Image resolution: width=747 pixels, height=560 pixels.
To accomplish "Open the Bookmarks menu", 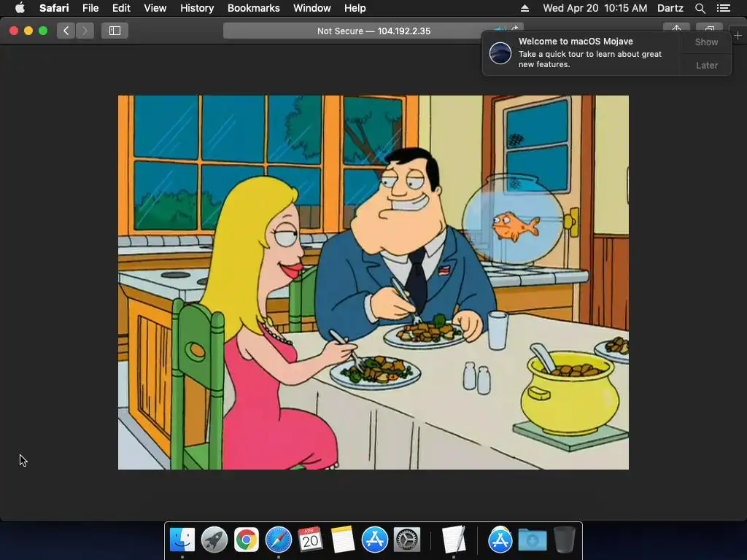I will click(253, 8).
